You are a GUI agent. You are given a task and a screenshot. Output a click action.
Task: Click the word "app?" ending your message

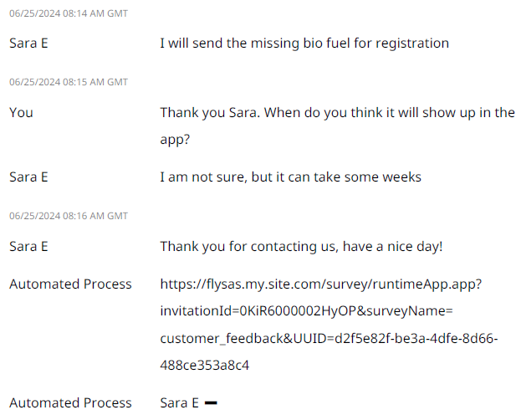tap(175, 140)
